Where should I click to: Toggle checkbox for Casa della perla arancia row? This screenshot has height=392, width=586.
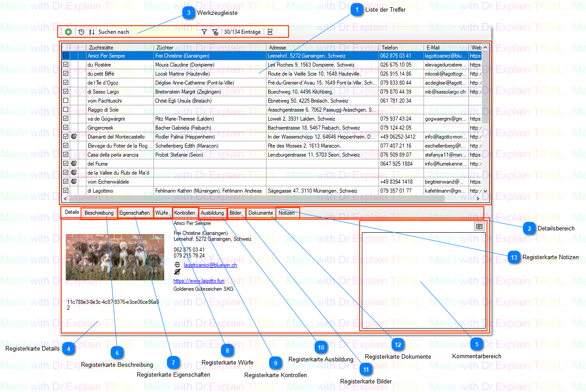pyautogui.click(x=66, y=155)
